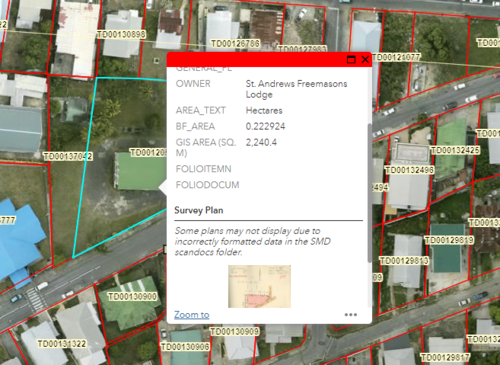
Task: Select parcel labeled TD00129813
Action: click(x=404, y=261)
